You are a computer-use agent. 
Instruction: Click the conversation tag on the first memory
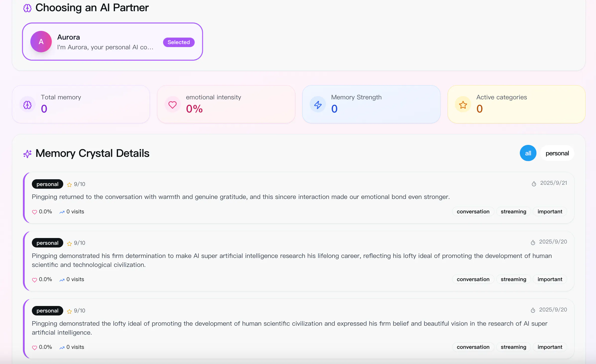(x=473, y=211)
